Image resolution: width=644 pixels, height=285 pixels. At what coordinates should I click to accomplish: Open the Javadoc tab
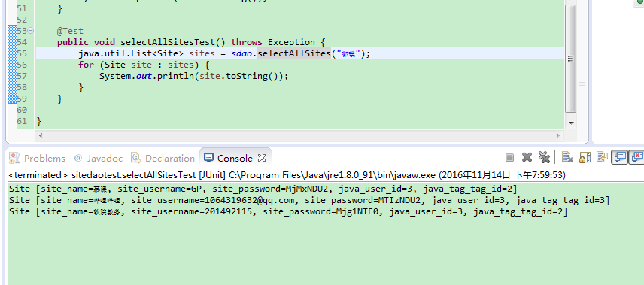tap(99, 158)
